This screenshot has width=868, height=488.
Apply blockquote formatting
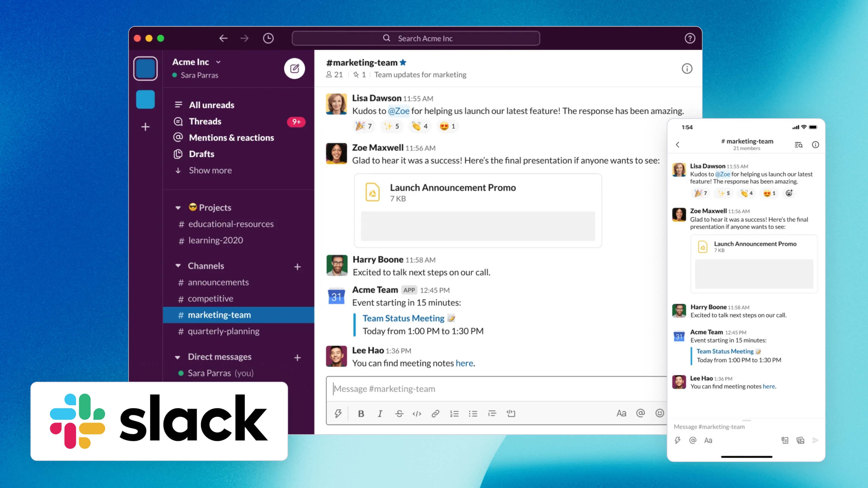click(492, 413)
